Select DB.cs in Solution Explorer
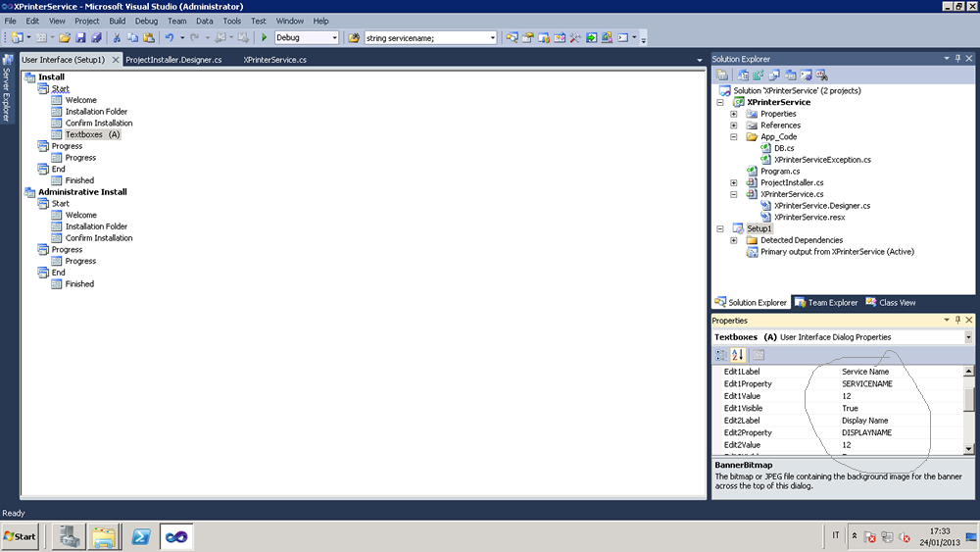This screenshot has height=552, width=980. 784,148
